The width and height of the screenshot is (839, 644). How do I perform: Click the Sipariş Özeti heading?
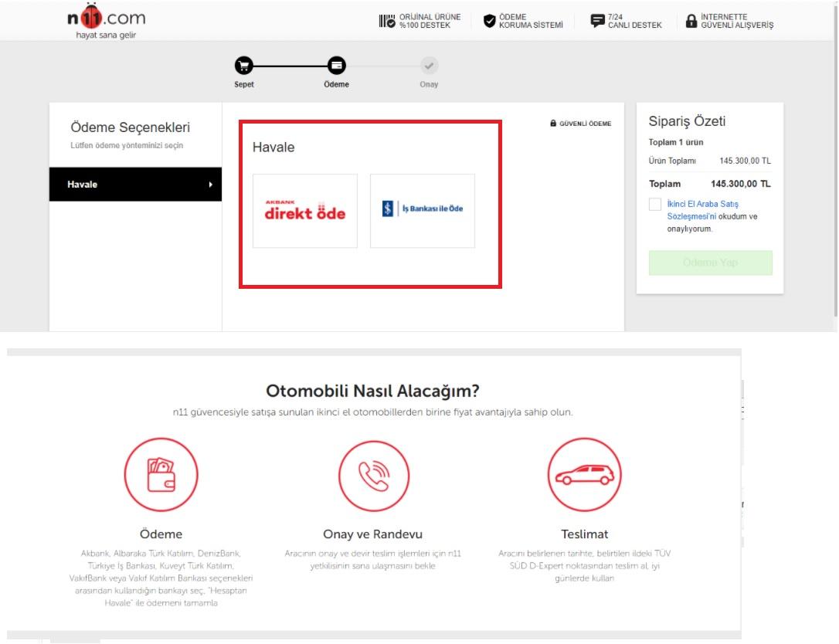point(687,121)
